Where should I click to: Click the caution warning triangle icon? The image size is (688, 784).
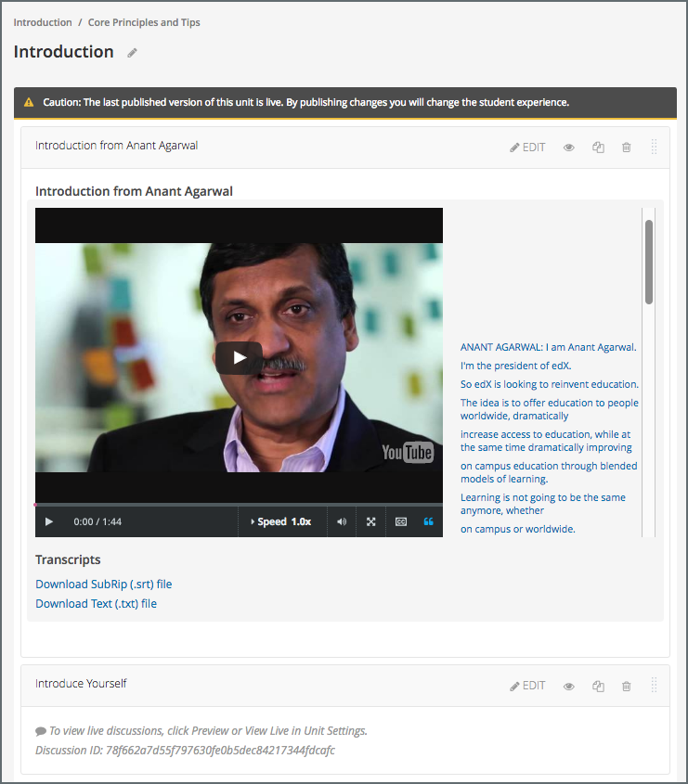pyautogui.click(x=29, y=102)
